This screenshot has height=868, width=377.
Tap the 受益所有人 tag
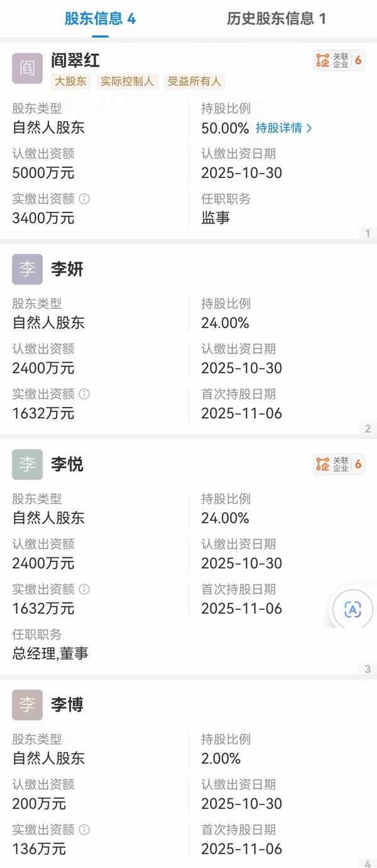point(195,81)
